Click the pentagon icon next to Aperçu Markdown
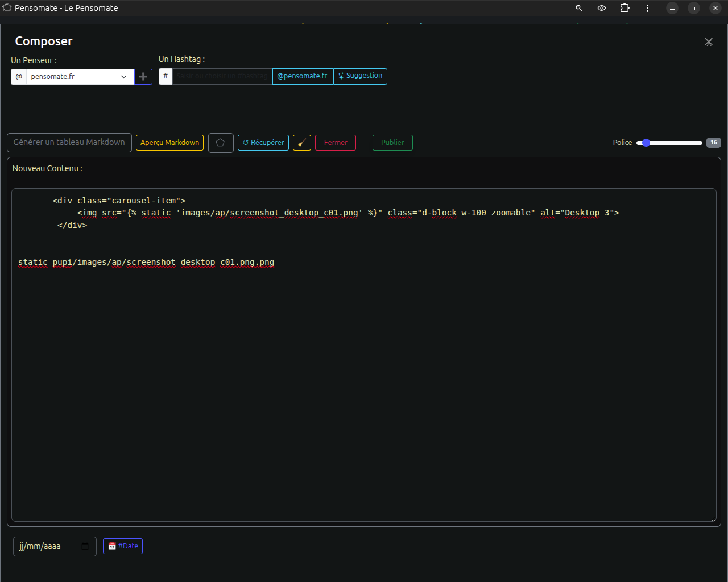The width and height of the screenshot is (728, 582). click(x=221, y=143)
